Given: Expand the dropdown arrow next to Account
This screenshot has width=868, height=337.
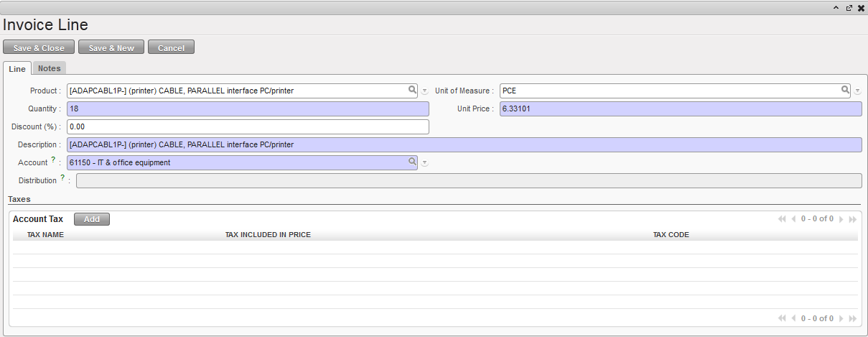Looking at the screenshot, I should click(x=424, y=163).
